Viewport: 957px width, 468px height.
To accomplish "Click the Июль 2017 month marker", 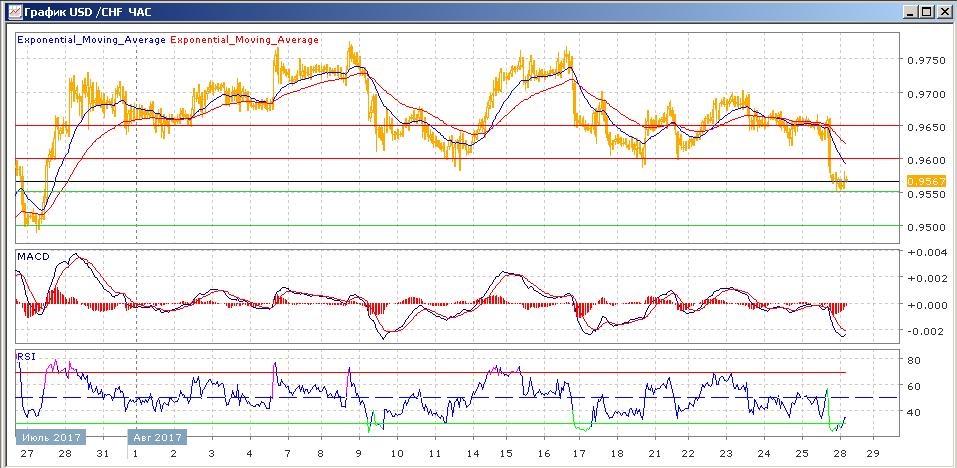I will (x=50, y=437).
